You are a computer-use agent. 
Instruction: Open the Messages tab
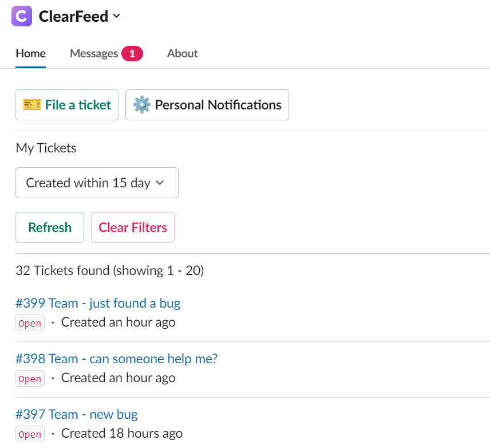94,53
